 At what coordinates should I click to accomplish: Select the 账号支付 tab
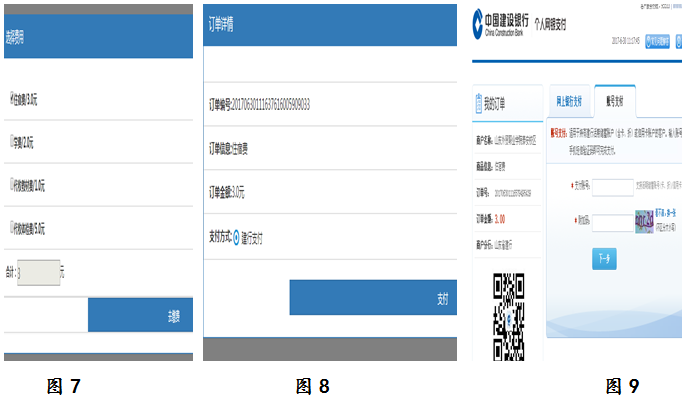(617, 101)
